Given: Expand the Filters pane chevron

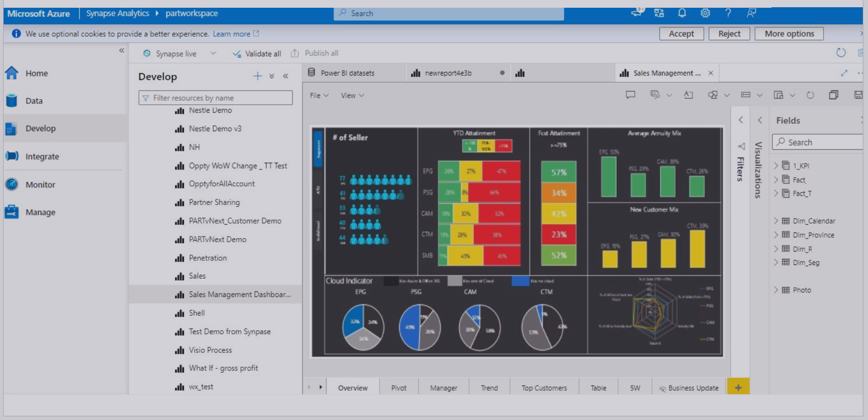Looking at the screenshot, I should tap(741, 120).
